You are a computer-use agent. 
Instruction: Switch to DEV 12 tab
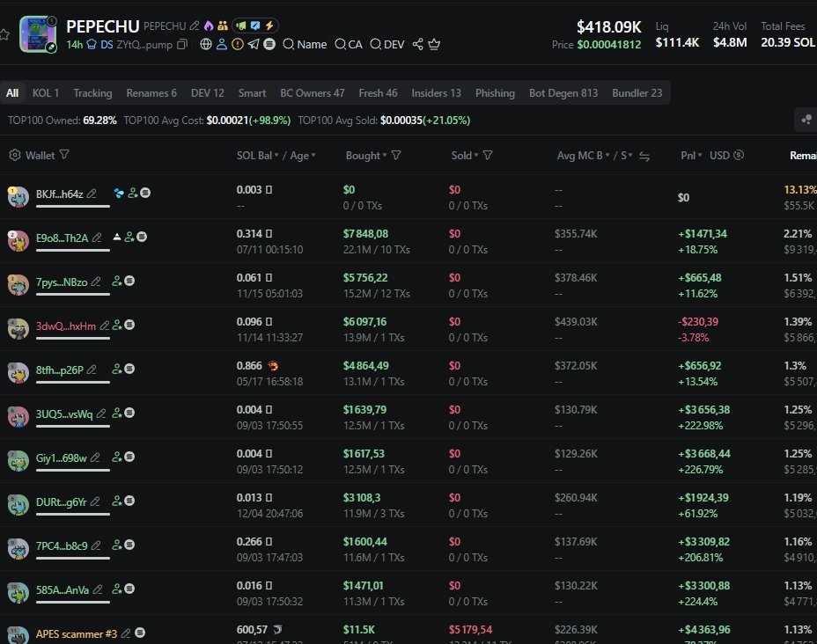(208, 93)
